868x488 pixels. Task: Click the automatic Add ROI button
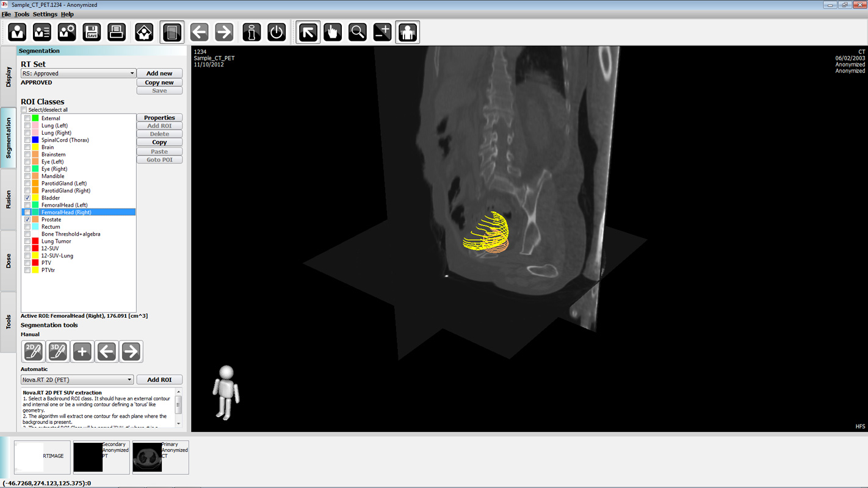tap(159, 379)
